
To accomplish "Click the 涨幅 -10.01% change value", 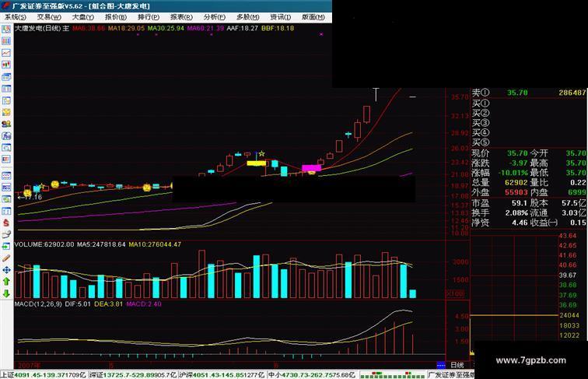I will [x=513, y=173].
